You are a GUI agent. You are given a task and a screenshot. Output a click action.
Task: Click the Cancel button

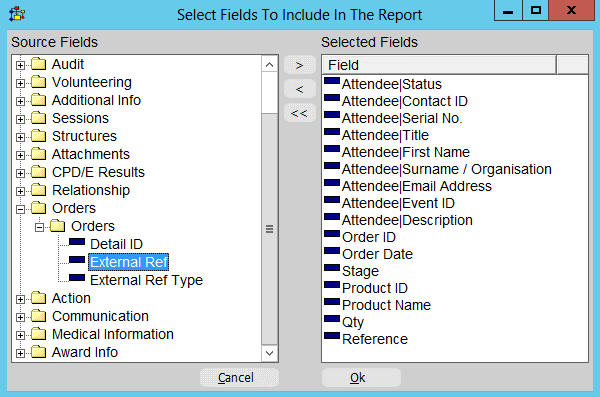(x=239, y=377)
